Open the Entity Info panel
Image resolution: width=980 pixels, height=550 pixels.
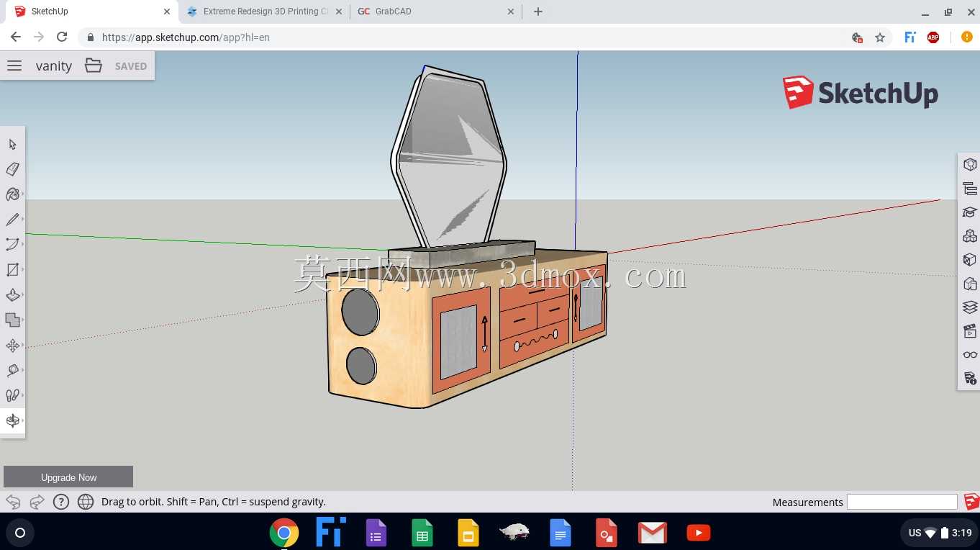pos(970,165)
